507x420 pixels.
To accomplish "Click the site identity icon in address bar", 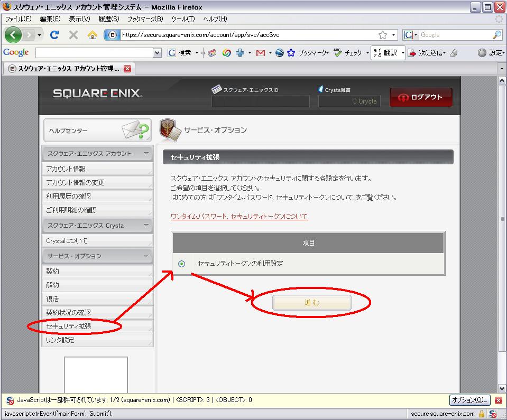I will (x=112, y=34).
